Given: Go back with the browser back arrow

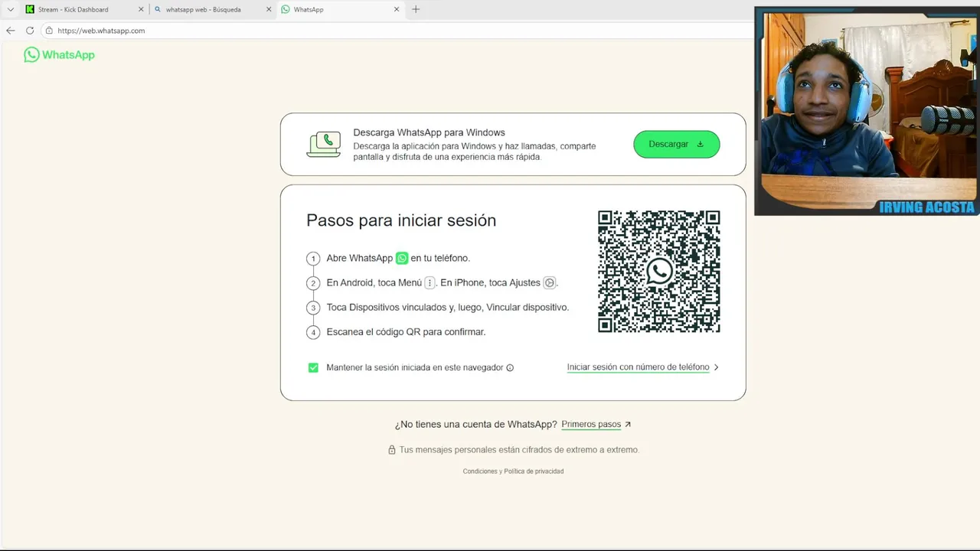Looking at the screenshot, I should [10, 31].
